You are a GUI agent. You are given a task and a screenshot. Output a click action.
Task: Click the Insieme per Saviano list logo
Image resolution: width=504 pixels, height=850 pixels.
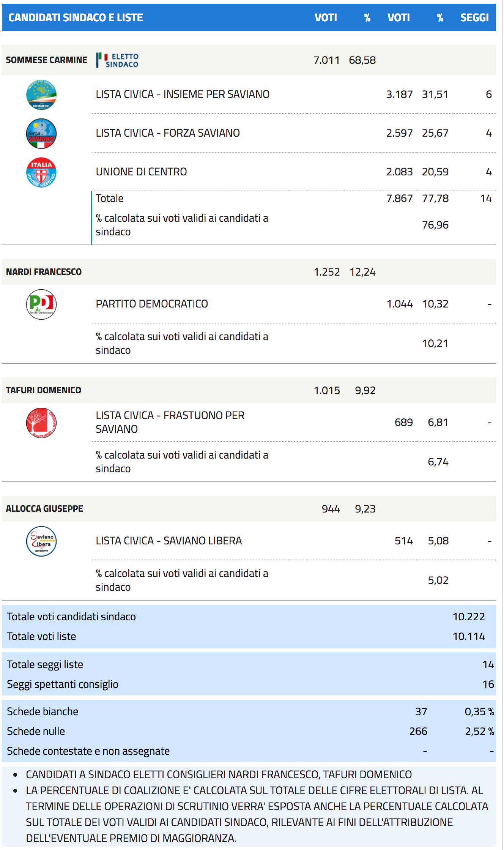[x=41, y=95]
